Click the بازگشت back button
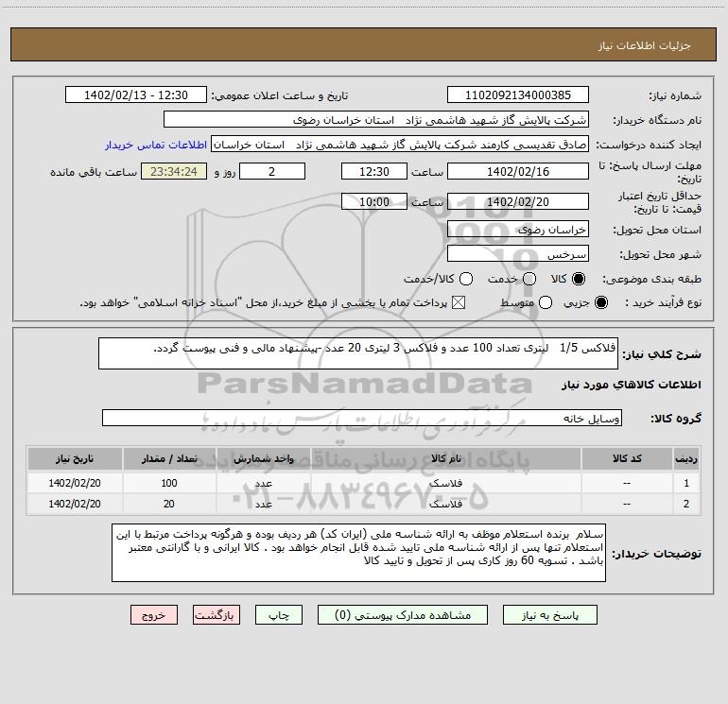 click(217, 615)
